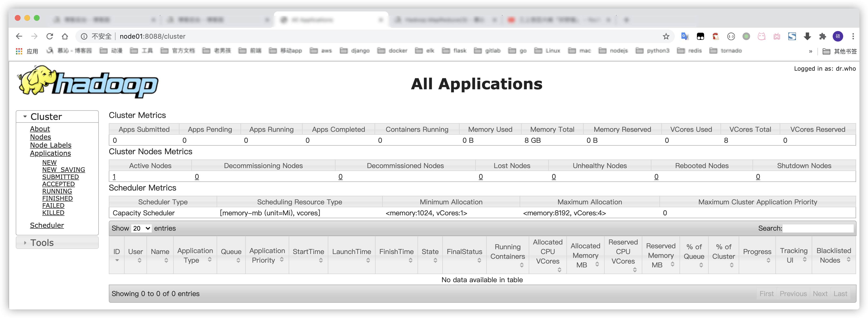
Task: Sort table by ID column arrow
Action: point(117,260)
